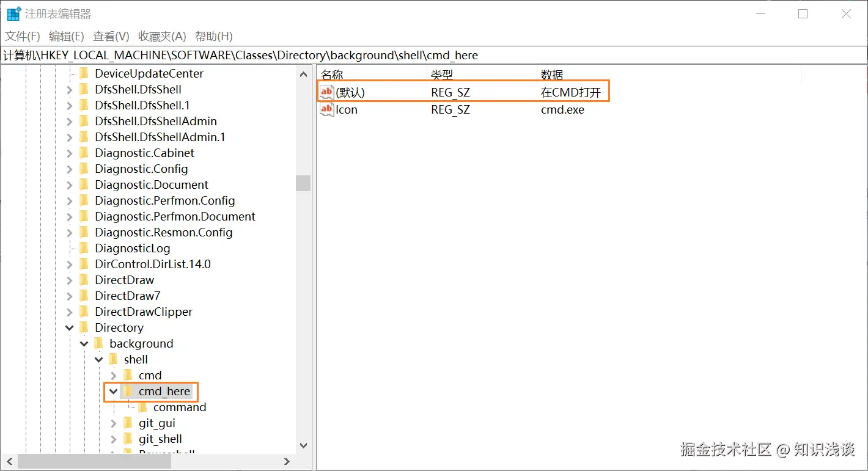
Task: Click the tree horizontal scrollbar thumb
Action: pos(95,461)
